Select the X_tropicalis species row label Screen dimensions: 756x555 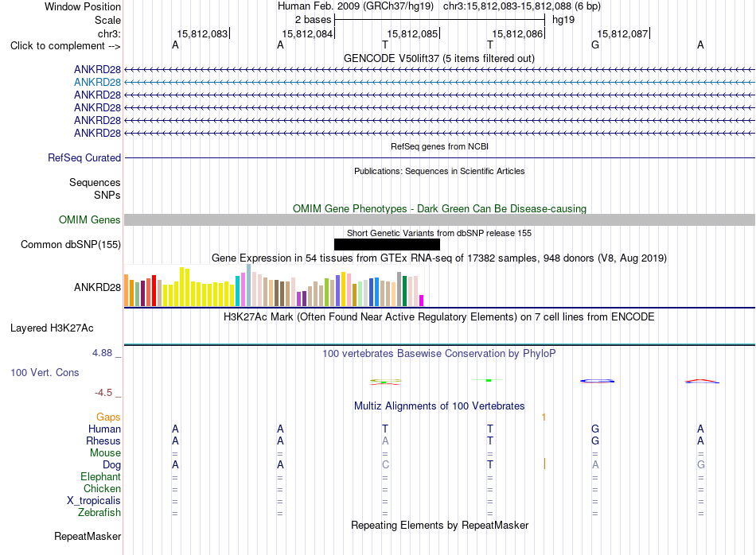pyautogui.click(x=94, y=501)
